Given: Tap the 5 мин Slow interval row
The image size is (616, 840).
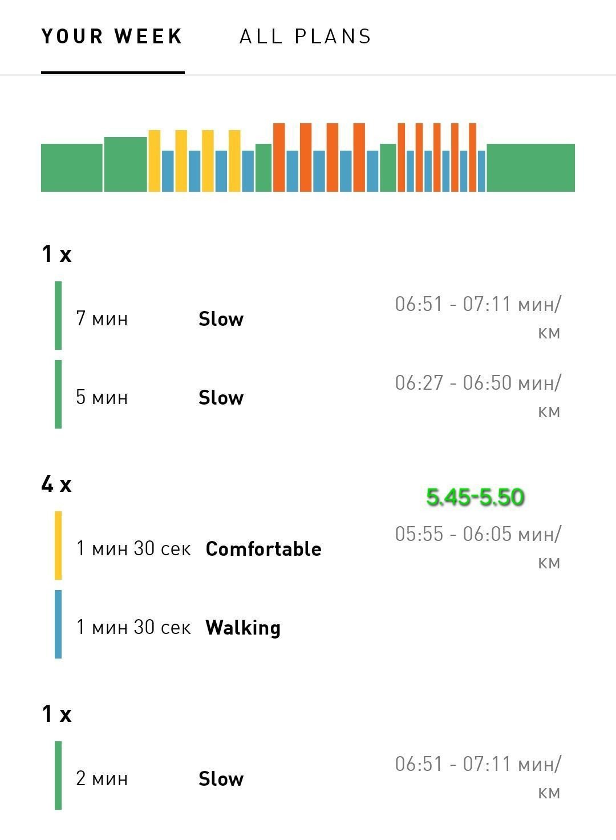Looking at the screenshot, I should pos(308,394).
